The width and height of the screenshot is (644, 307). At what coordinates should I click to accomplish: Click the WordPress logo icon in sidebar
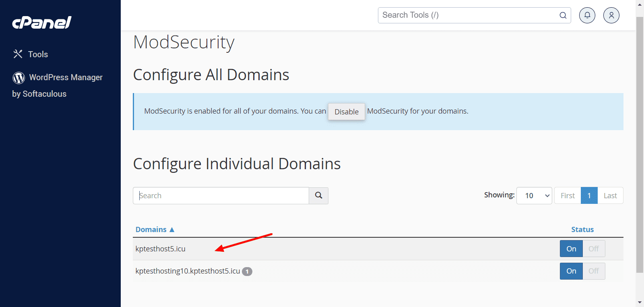tap(19, 77)
